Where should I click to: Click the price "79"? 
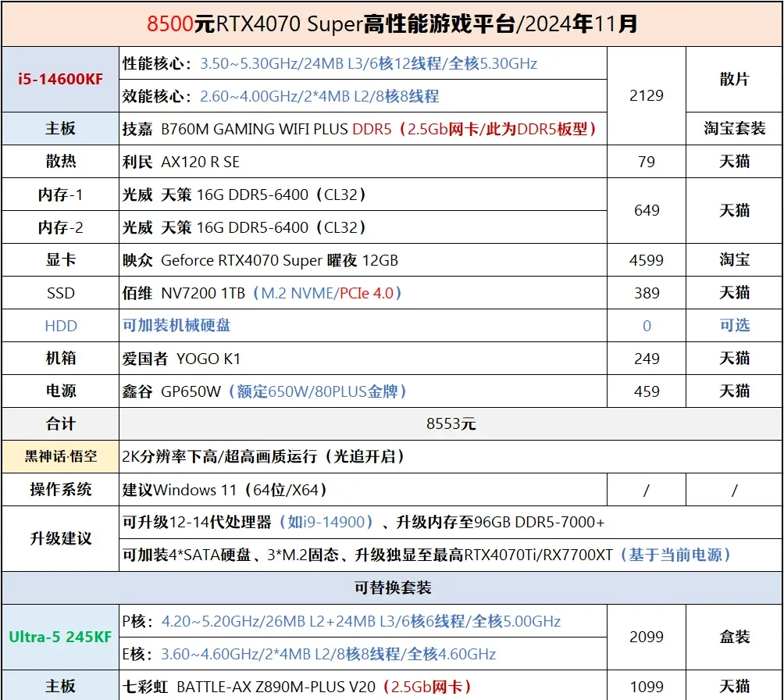(x=646, y=162)
